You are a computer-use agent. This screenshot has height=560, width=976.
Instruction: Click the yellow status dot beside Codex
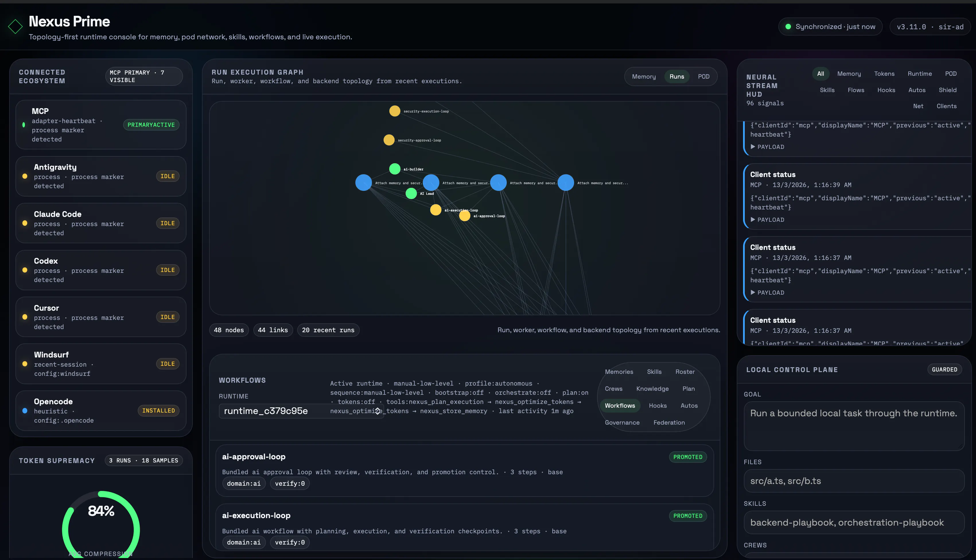(25, 270)
